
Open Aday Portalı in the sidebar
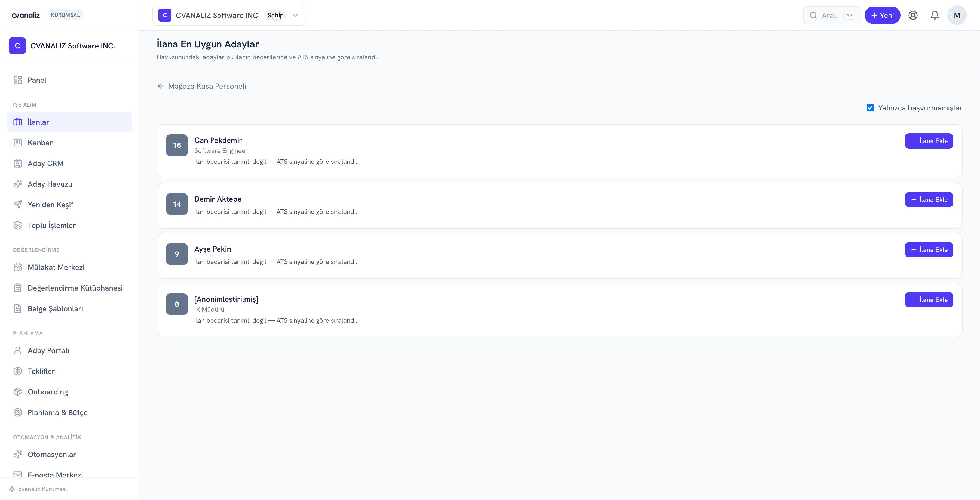coord(69,350)
